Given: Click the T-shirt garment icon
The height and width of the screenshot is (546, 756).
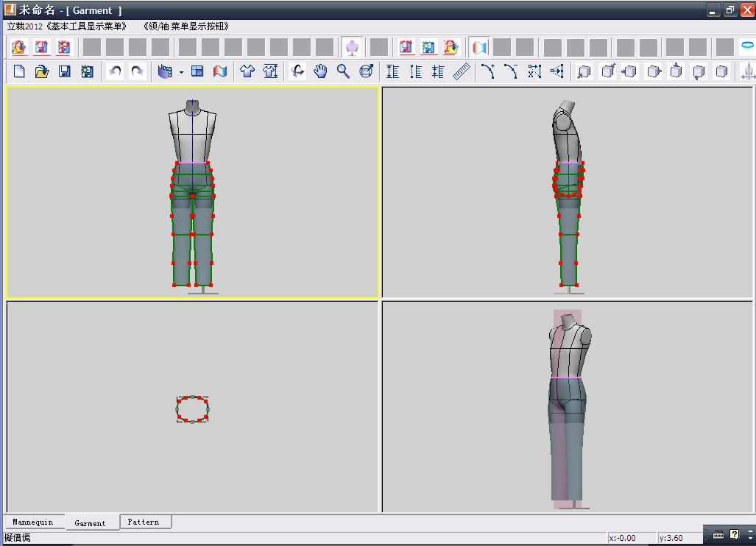Looking at the screenshot, I should [x=247, y=71].
